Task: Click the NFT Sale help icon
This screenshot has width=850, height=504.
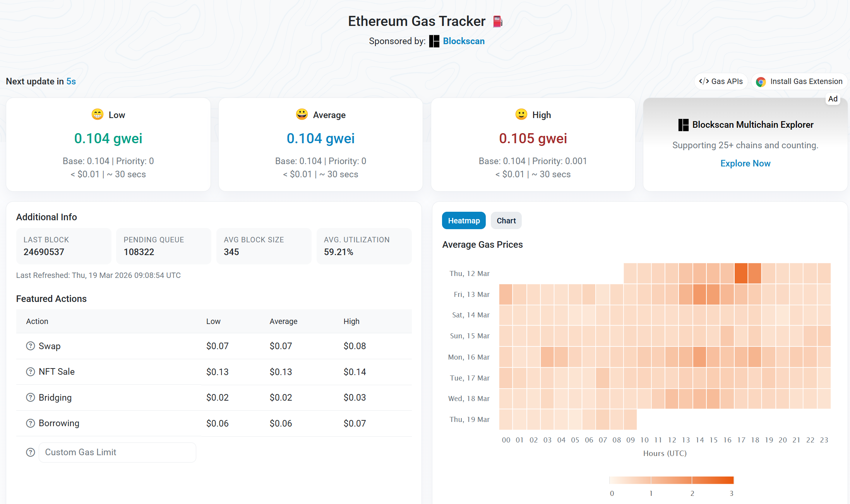Action: coord(30,372)
